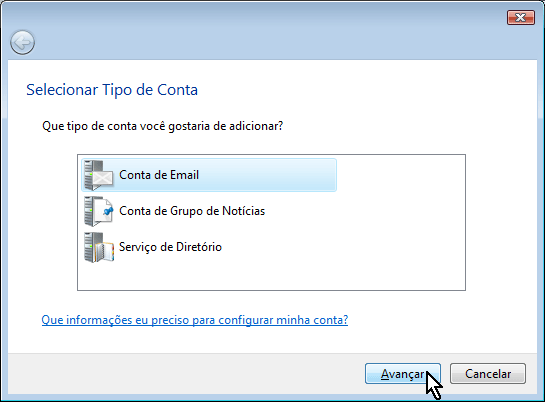
Task: Click the blue pushpin on newsgroup icon
Action: click(x=109, y=211)
